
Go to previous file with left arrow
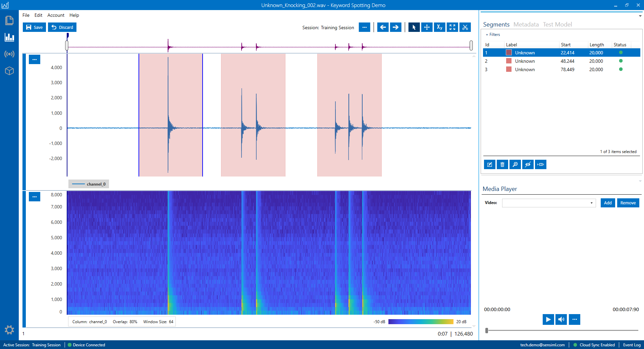pos(383,27)
